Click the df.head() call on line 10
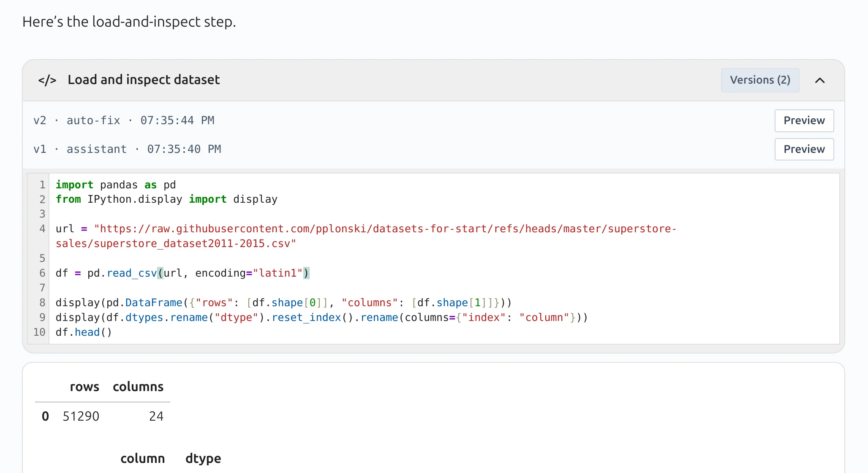868x473 pixels. point(83,332)
